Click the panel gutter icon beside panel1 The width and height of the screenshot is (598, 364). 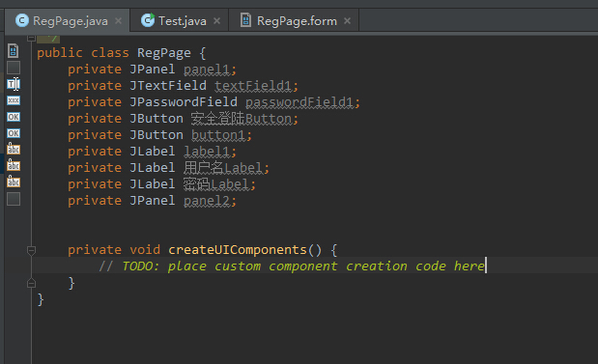coord(14,68)
